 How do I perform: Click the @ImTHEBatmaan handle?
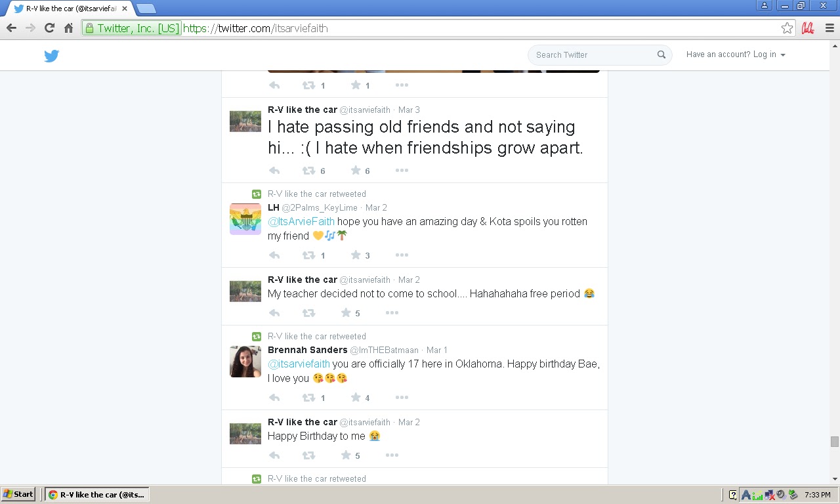385,350
